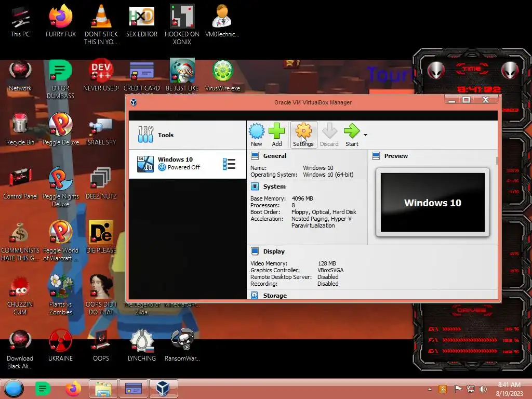Image resolution: width=532 pixels, height=399 pixels.
Task: Select the Peggle Deluxe desktop icon
Action: tap(61, 130)
